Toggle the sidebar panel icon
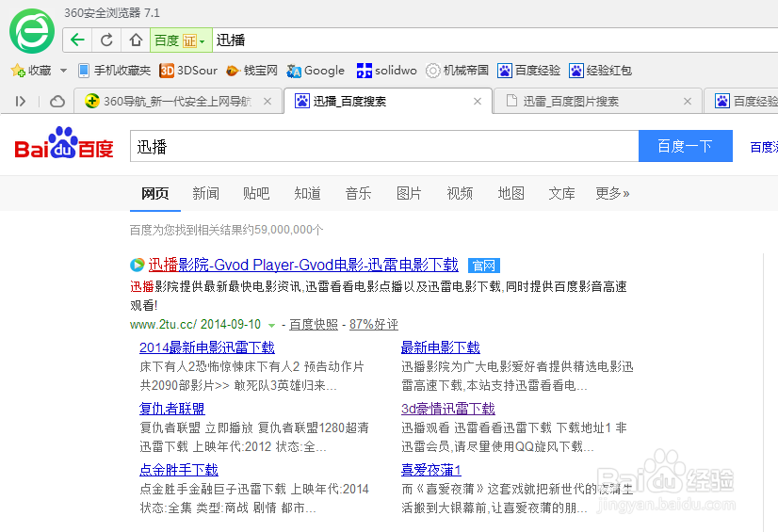This screenshot has height=532, width=778. tap(21, 102)
